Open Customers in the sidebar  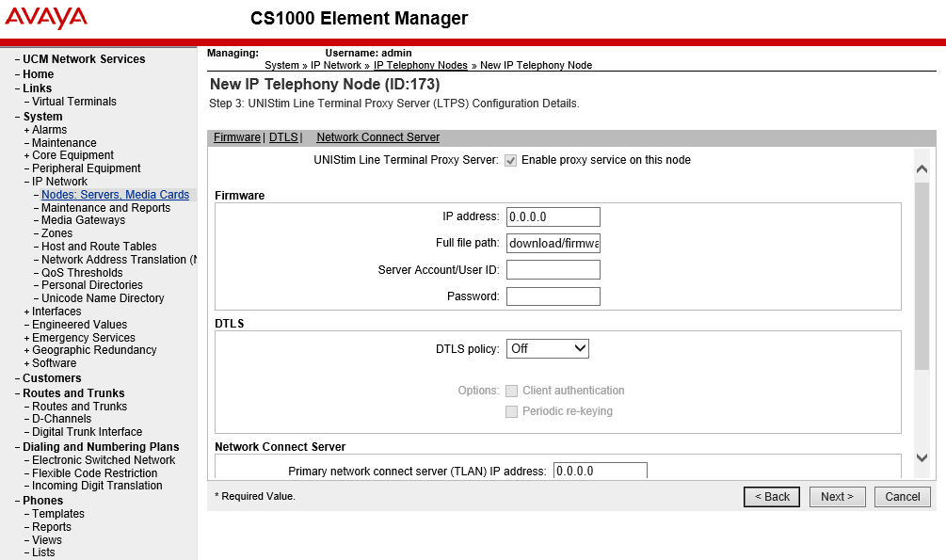tap(52, 378)
